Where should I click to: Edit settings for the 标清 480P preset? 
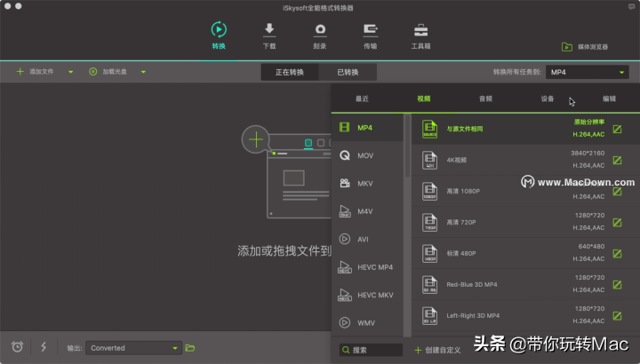pos(617,254)
